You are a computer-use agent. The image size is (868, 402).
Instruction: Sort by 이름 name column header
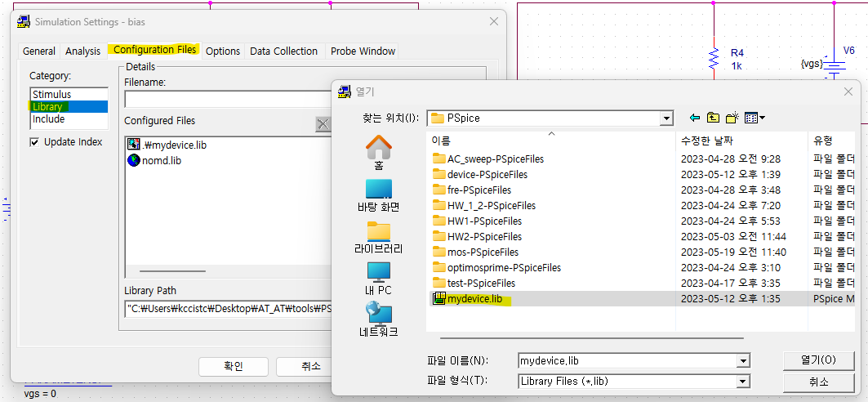tap(551, 141)
